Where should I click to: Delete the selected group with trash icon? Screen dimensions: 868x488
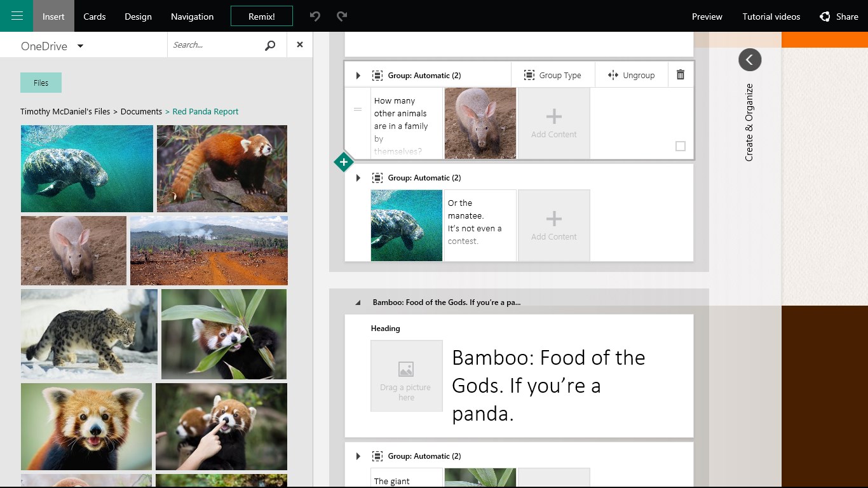[x=681, y=75]
